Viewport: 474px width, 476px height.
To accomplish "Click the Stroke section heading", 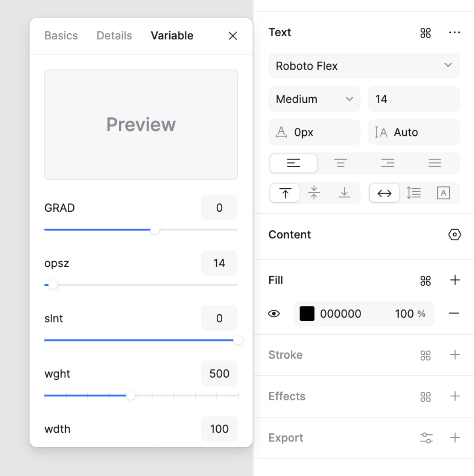I will [x=285, y=355].
